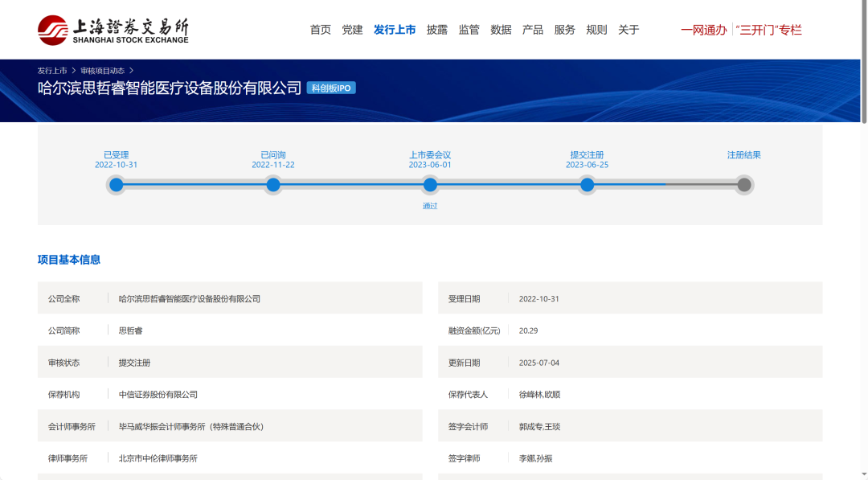Click the gray 注册结果 timeline dot
This screenshot has width=868, height=480.
click(744, 185)
